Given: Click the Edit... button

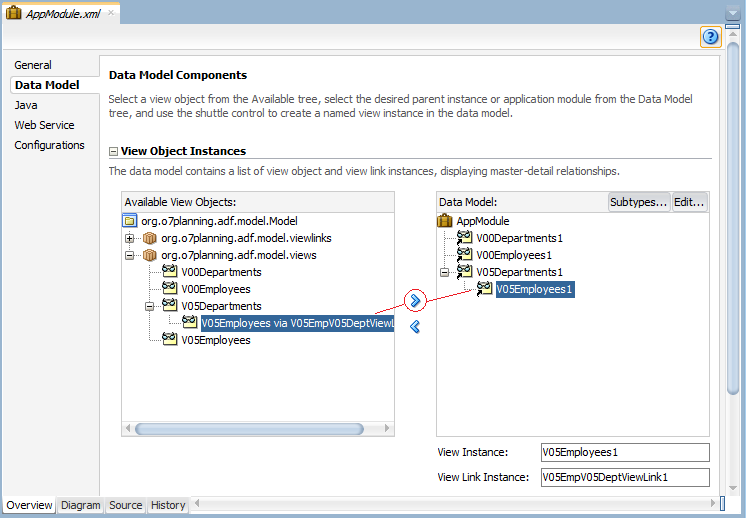Looking at the screenshot, I should click(689, 202).
